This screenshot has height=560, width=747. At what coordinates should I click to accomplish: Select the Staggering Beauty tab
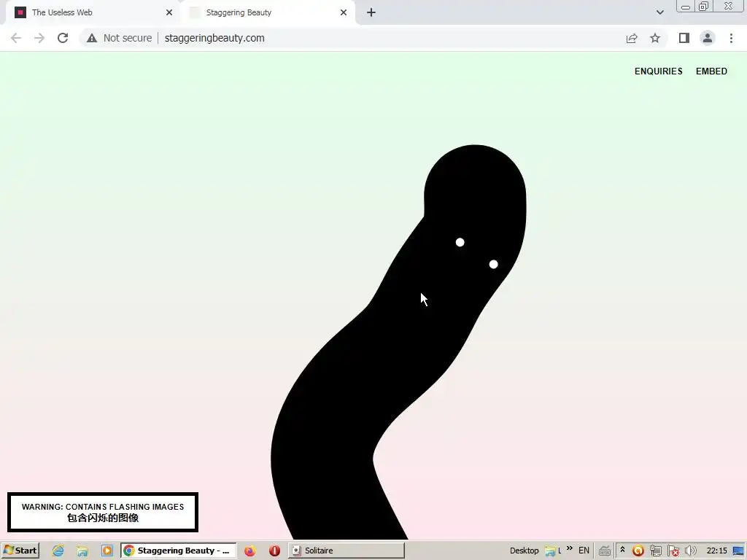tap(267, 12)
